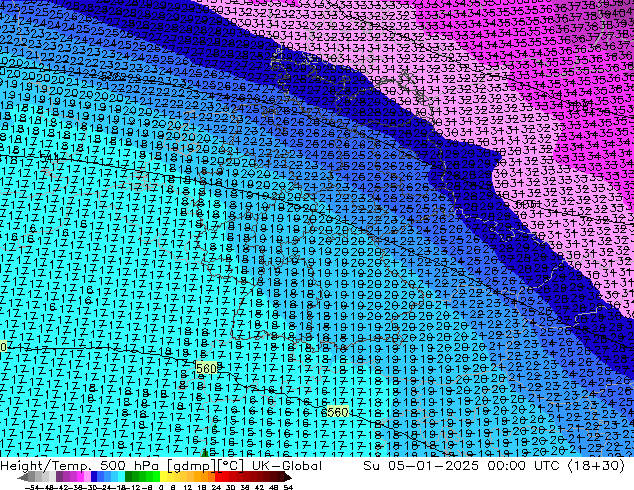The height and width of the screenshot is (490, 634).
Task: Click the '[gdmp]' unit label
Action: pos(191,466)
